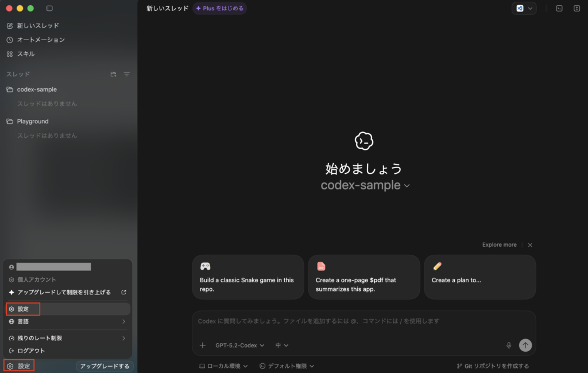The height and width of the screenshot is (373, 588).
Task: Select the Snake game suggestion card
Action: click(247, 277)
